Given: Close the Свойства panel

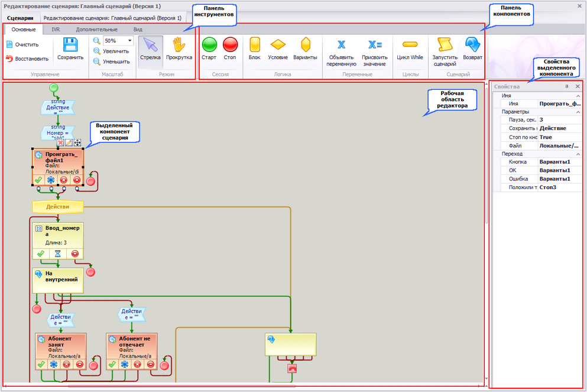Looking at the screenshot, I should (578, 86).
